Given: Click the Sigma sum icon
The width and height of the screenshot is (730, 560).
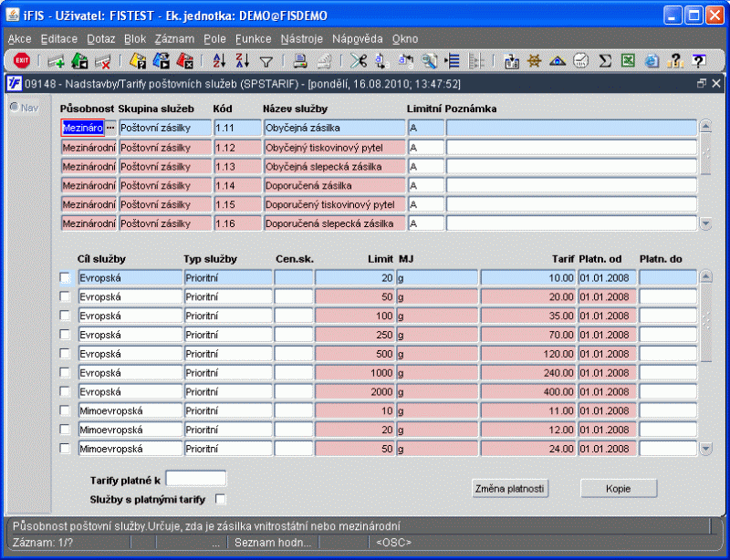Looking at the screenshot, I should (604, 61).
